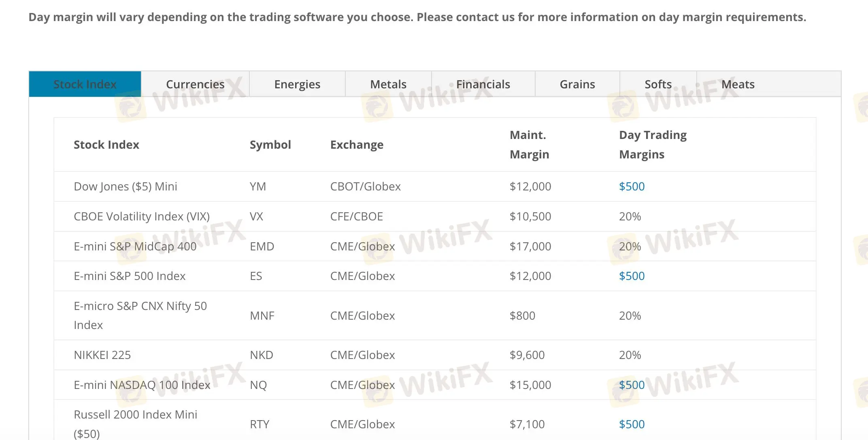The image size is (868, 440).
Task: Switch to the Softs tab
Action: point(658,84)
